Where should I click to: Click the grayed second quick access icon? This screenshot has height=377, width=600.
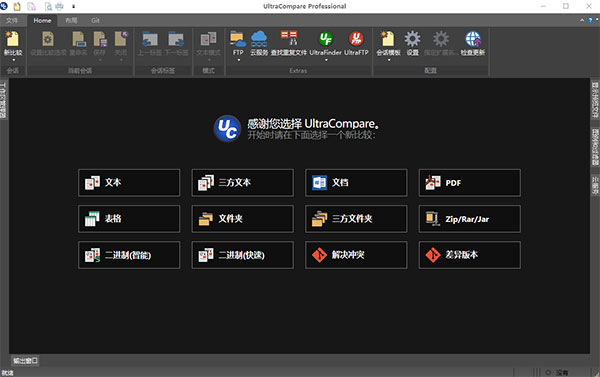click(31, 6)
